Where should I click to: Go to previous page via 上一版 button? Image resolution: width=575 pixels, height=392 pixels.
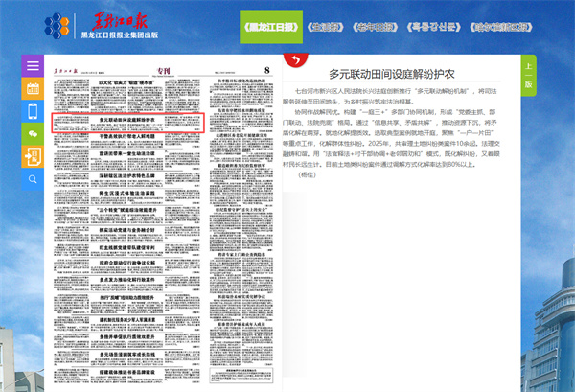point(529,75)
